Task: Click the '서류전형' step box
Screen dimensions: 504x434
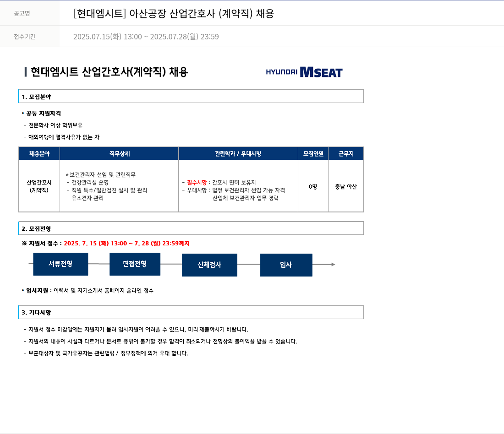Action: point(60,264)
